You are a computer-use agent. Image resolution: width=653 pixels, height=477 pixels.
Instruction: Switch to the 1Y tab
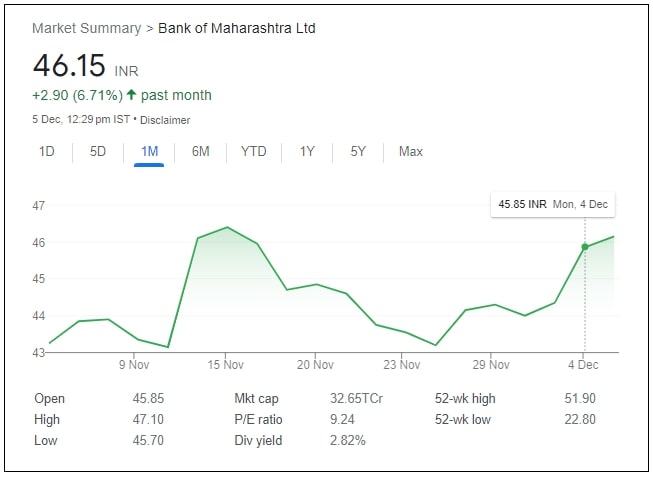click(307, 151)
